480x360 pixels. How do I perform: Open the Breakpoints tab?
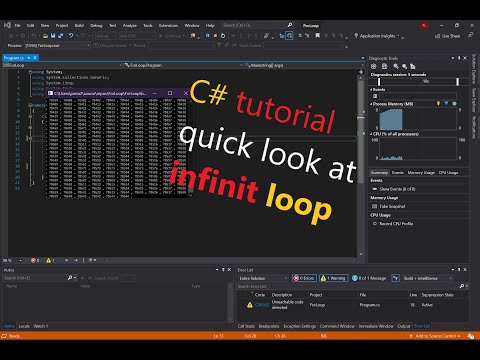coord(269,326)
